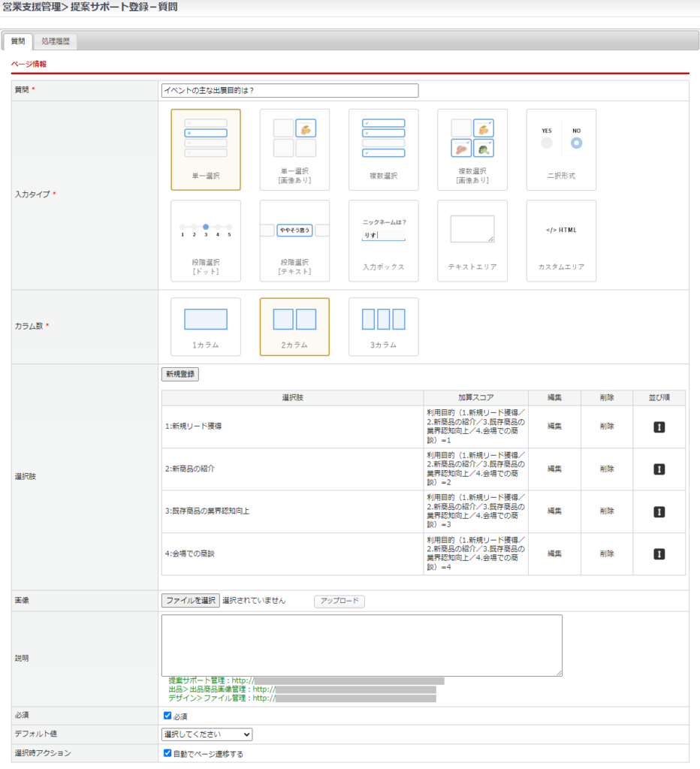Uncheck 自動でページ遷移する checkbox
This screenshot has width=700, height=769.
pyautogui.click(x=167, y=753)
